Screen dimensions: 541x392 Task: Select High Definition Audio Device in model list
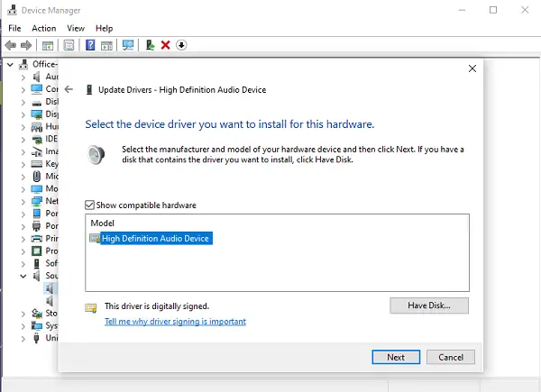(155, 238)
